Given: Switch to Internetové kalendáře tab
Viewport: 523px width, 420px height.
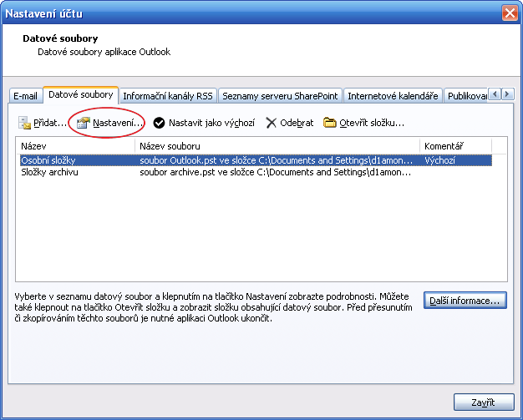Looking at the screenshot, I should [x=393, y=96].
